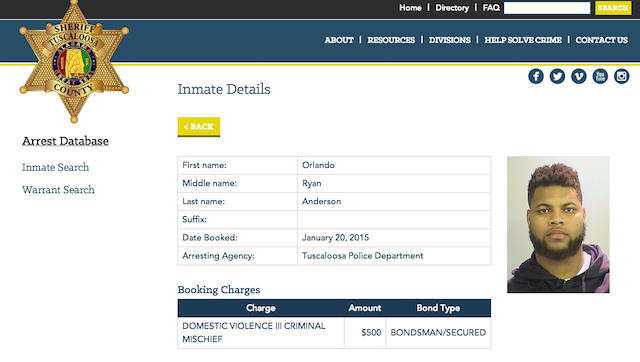This screenshot has width=640, height=362.
Task: Open the Instagram social icon
Action: pyautogui.click(x=621, y=76)
